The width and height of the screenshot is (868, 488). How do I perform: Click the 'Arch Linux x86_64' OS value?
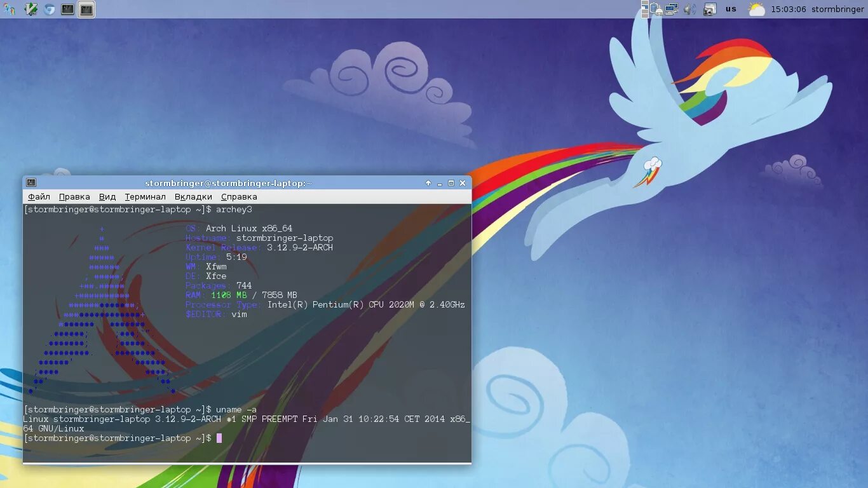point(249,229)
